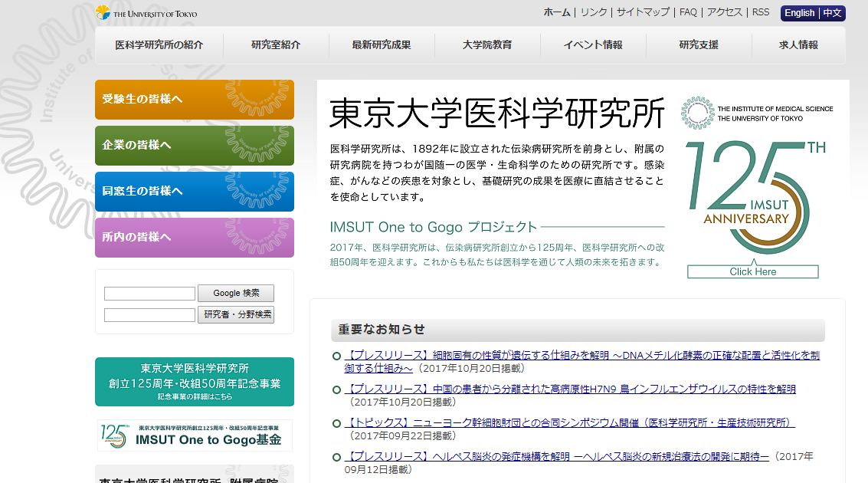Click the Google 検索 button
The width and height of the screenshot is (868, 483).
tap(236, 293)
